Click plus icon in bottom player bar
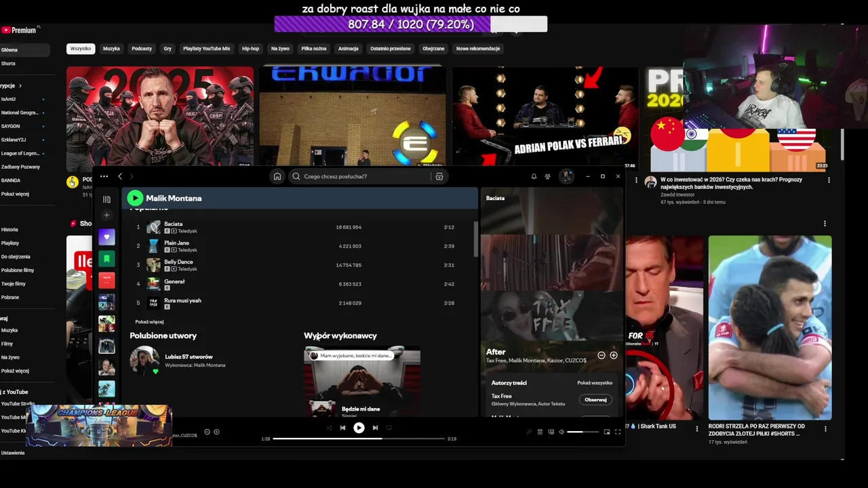The width and height of the screenshot is (868, 488). 216,432
